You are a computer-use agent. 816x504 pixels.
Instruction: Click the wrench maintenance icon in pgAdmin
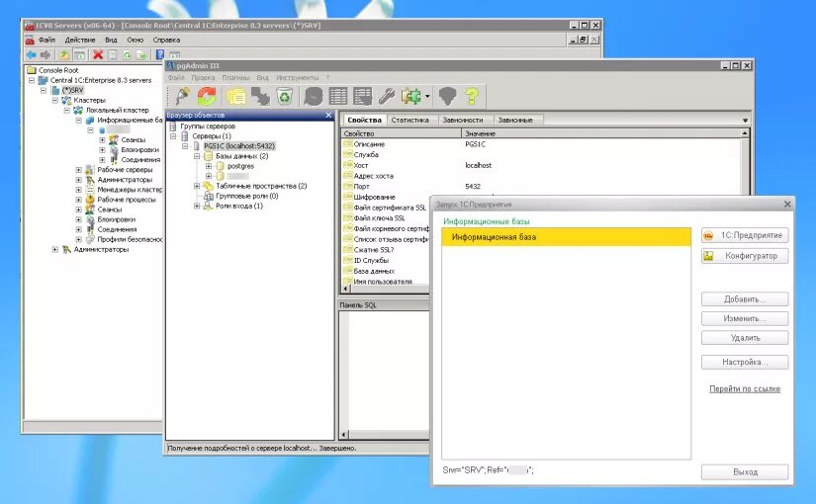[387, 96]
